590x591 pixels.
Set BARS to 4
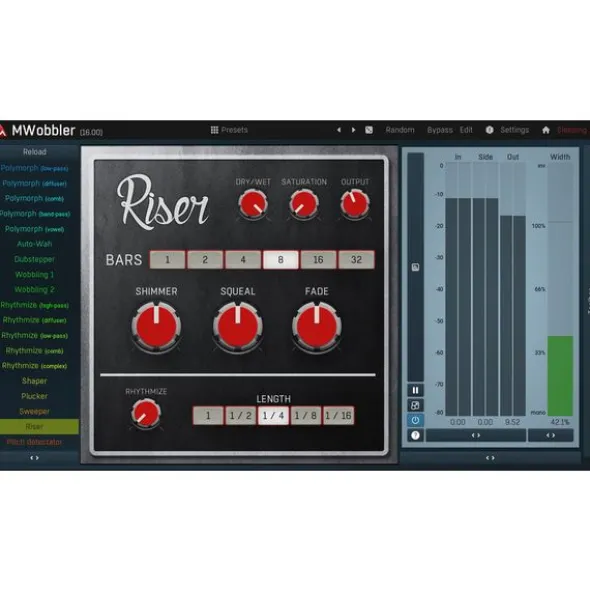click(243, 259)
